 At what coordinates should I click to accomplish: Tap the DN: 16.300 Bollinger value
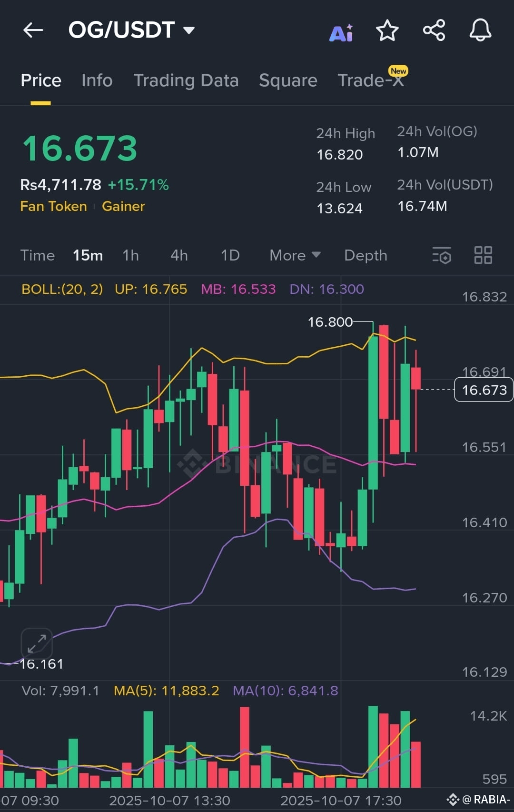point(327,289)
